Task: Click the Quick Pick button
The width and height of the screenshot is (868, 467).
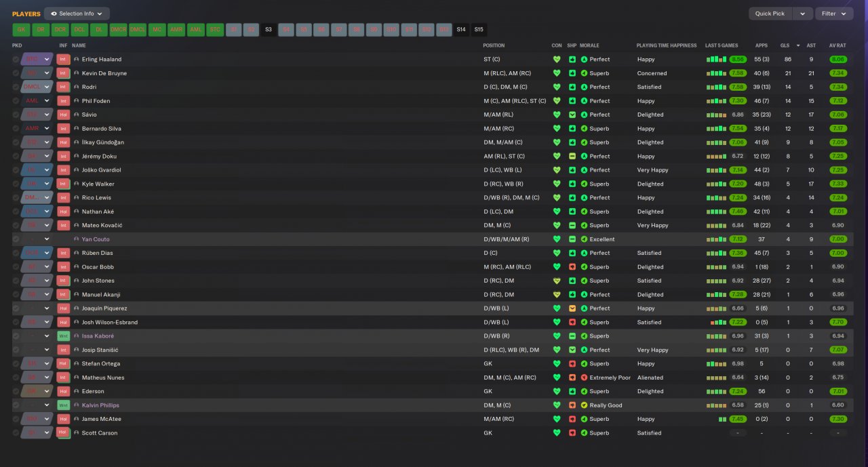Action: (770, 14)
